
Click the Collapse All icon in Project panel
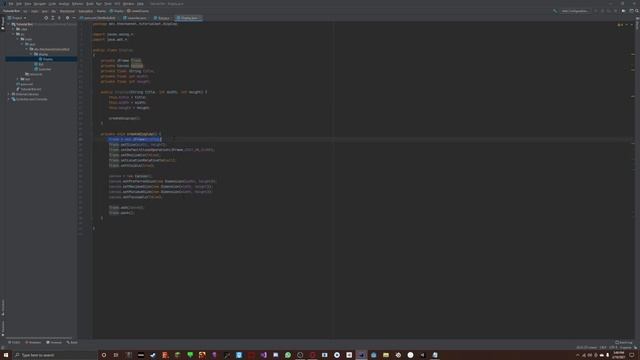(60, 18)
